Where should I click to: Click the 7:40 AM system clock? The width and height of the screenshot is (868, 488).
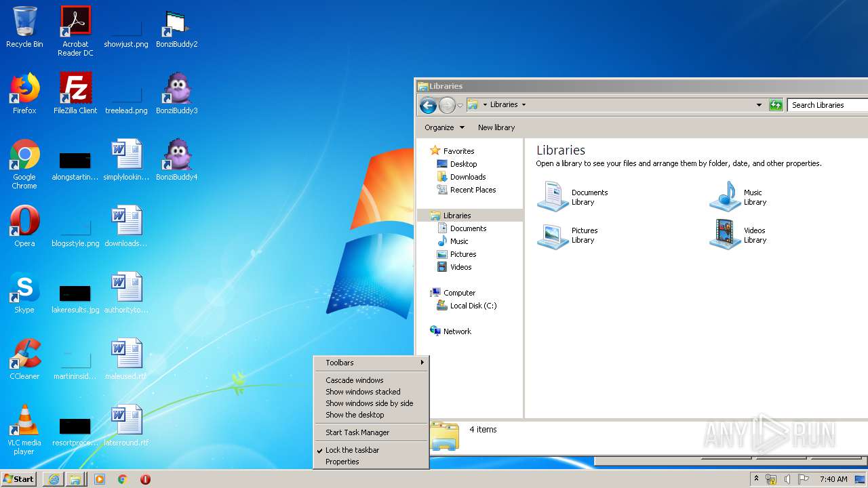pos(833,479)
